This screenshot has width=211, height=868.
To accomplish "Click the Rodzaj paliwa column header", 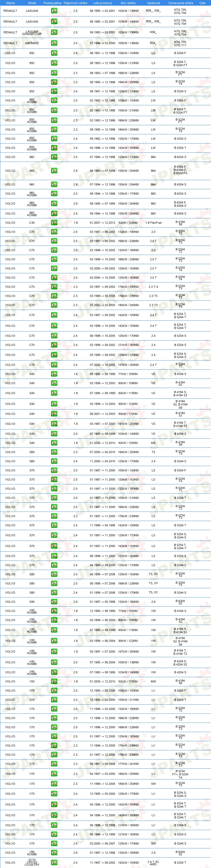I will (52, 3).
